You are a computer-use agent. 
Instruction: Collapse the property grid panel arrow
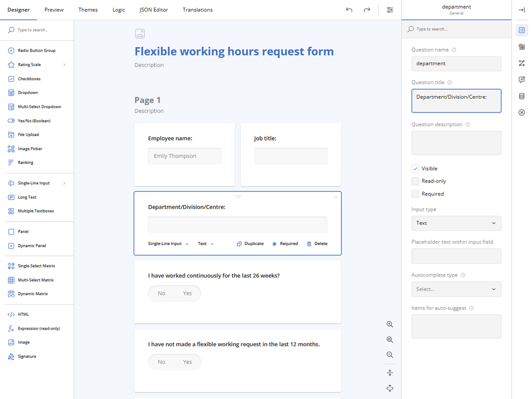[x=521, y=10]
